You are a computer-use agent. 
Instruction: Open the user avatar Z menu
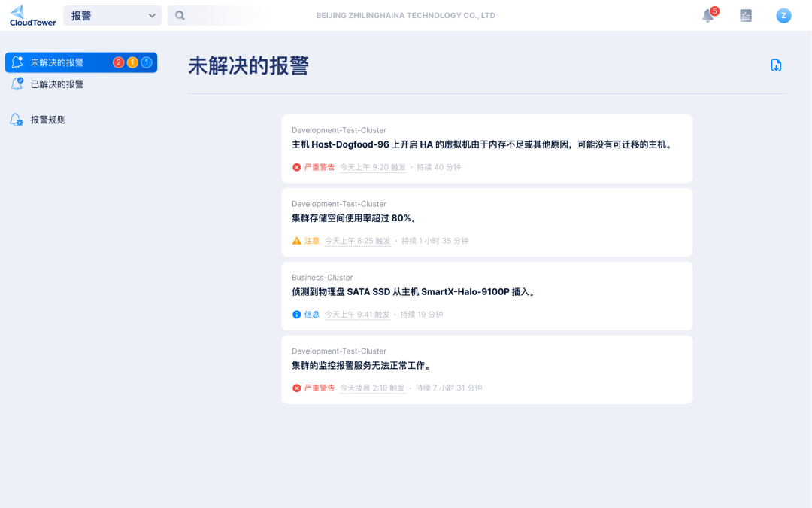[783, 16]
